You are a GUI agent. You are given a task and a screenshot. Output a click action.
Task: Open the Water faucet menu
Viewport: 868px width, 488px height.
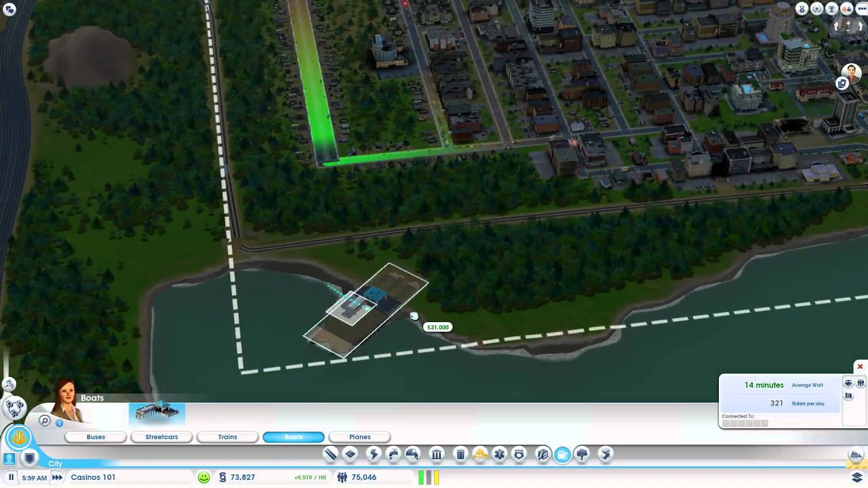click(393, 454)
